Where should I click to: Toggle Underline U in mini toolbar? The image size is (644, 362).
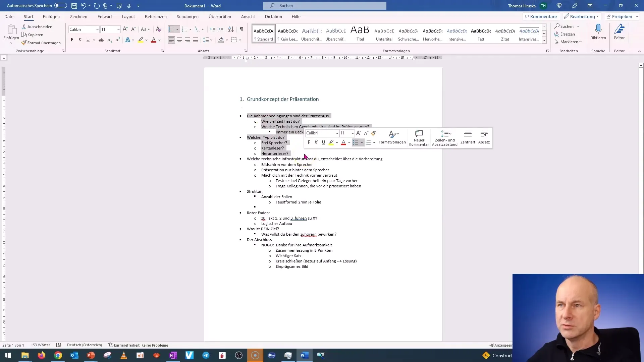click(323, 142)
